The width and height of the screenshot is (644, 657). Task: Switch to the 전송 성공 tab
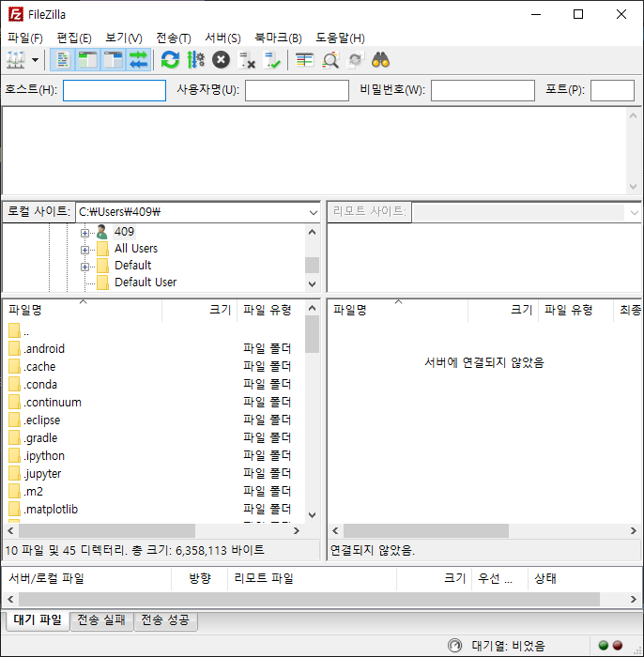(165, 620)
